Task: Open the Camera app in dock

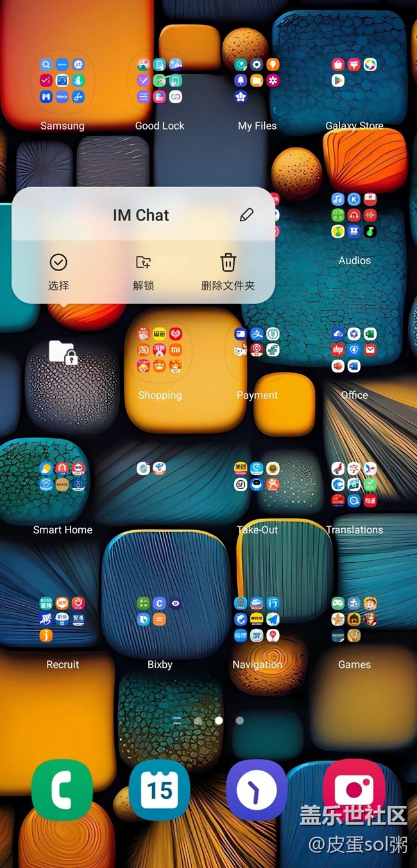Action: pyautogui.click(x=354, y=790)
